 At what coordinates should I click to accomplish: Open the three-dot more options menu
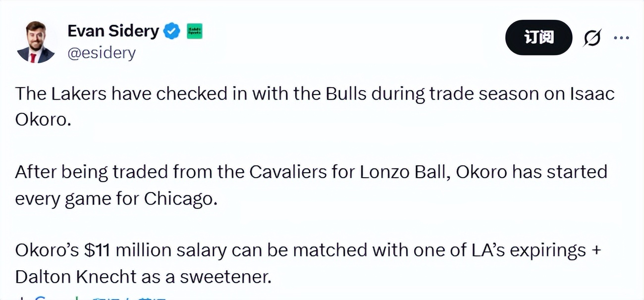point(621,38)
